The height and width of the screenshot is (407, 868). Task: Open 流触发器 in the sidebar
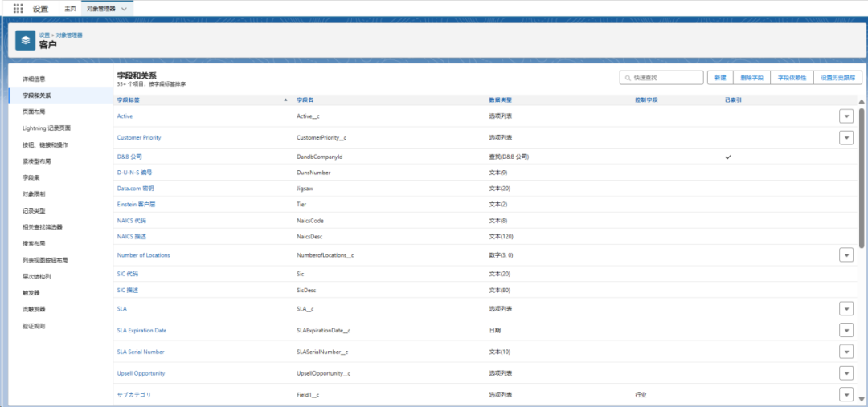pos(34,309)
